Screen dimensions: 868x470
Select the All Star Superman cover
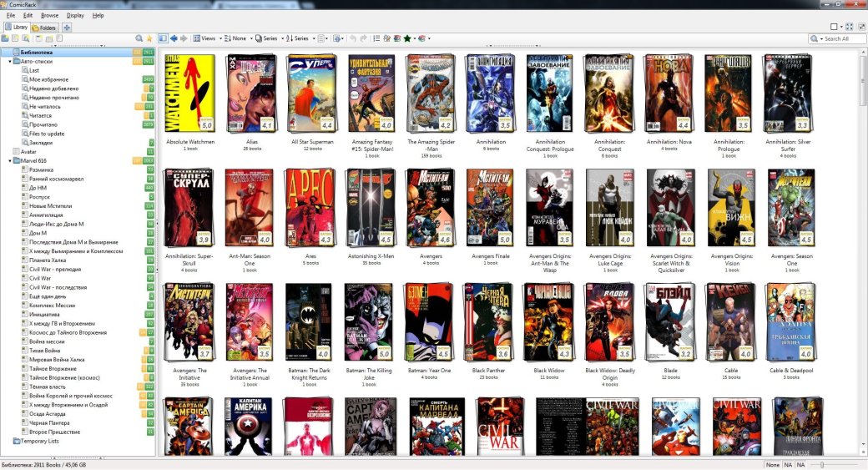click(312, 93)
